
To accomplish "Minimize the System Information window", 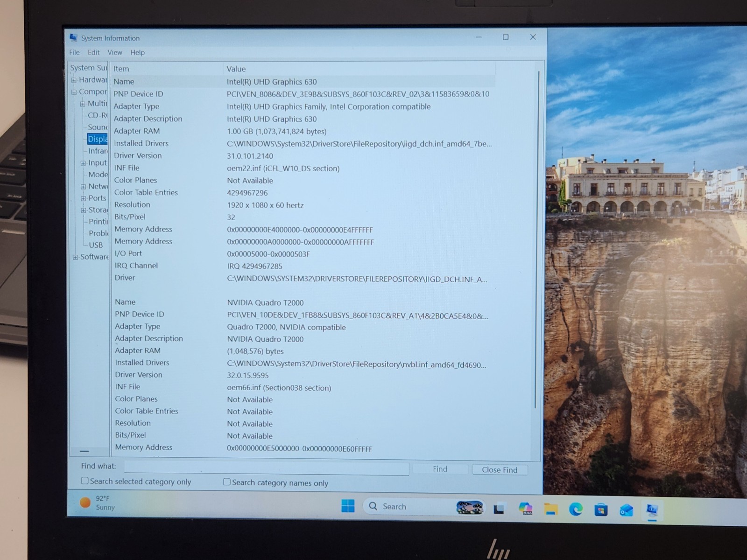I will [479, 37].
